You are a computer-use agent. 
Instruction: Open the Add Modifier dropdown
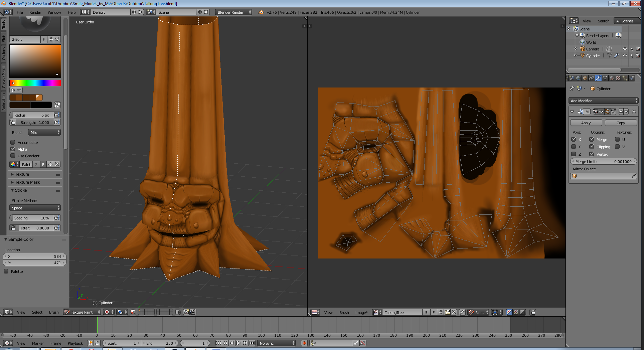(x=603, y=101)
